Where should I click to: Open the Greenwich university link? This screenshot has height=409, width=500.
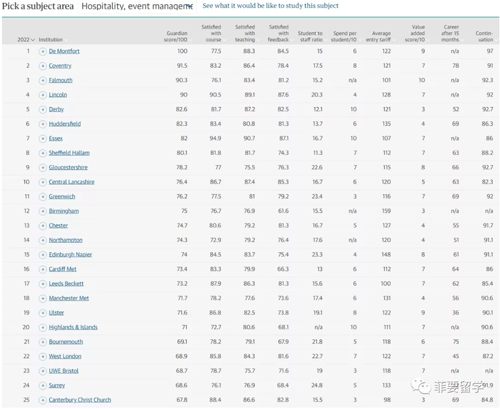(x=62, y=197)
